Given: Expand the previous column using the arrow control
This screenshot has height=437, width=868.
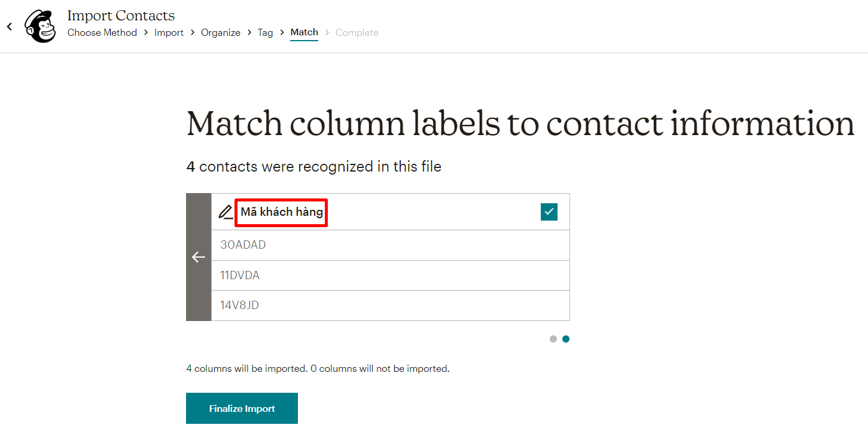Looking at the screenshot, I should [x=199, y=257].
